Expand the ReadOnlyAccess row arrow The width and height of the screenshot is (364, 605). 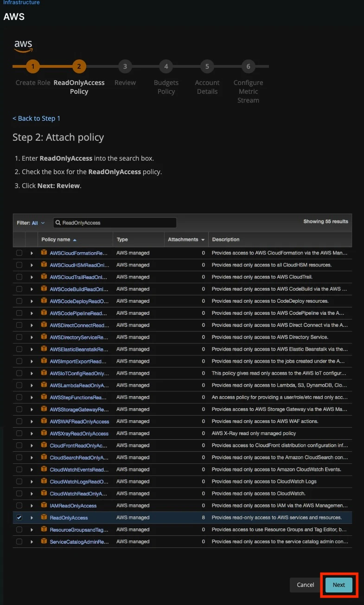coord(32,518)
